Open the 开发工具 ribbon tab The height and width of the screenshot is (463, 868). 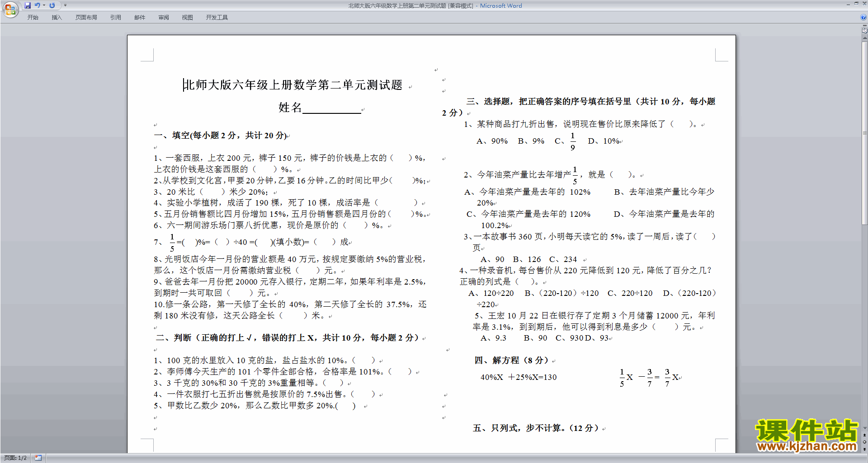[x=217, y=17]
